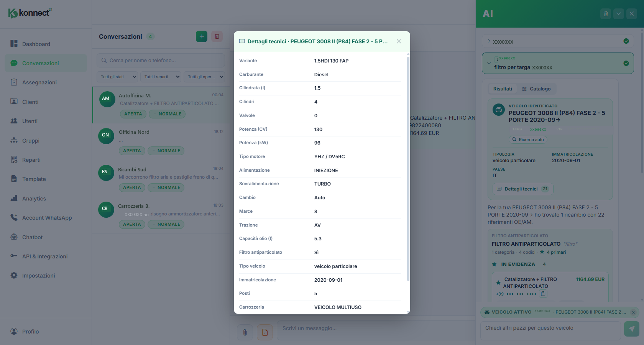The height and width of the screenshot is (345, 644).
Task: Clear AI chat with the trash icon
Action: (606, 14)
